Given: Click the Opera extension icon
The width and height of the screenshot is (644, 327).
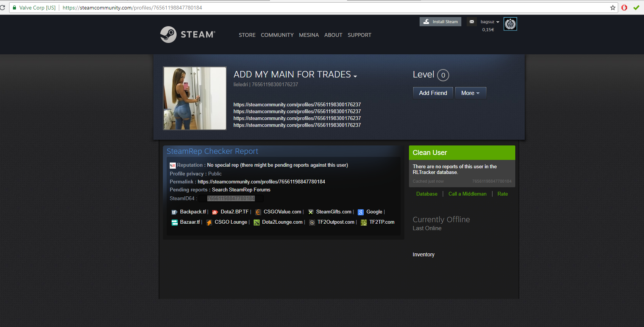Looking at the screenshot, I should pos(624,8).
